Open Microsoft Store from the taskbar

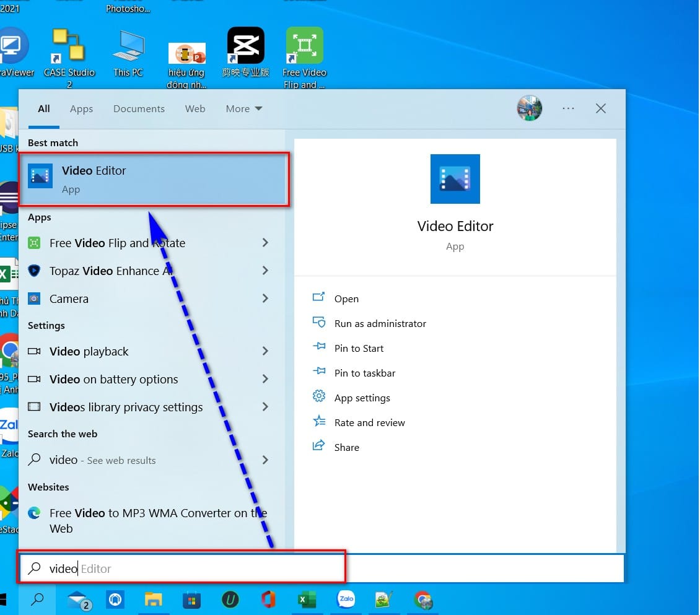[191, 600]
